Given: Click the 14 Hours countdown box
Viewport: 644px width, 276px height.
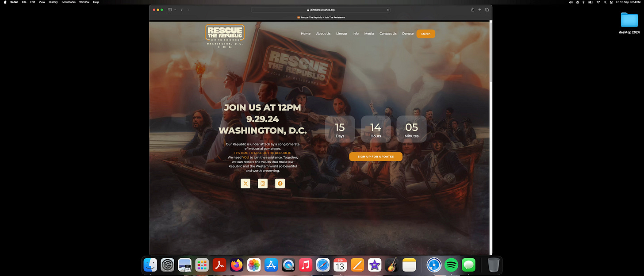Looking at the screenshot, I should [376, 129].
